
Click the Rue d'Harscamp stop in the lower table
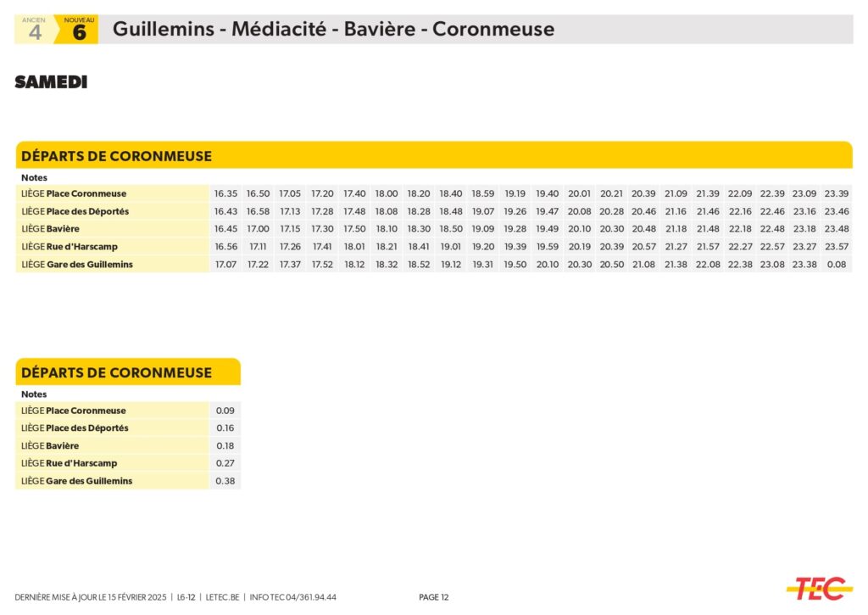point(69,463)
